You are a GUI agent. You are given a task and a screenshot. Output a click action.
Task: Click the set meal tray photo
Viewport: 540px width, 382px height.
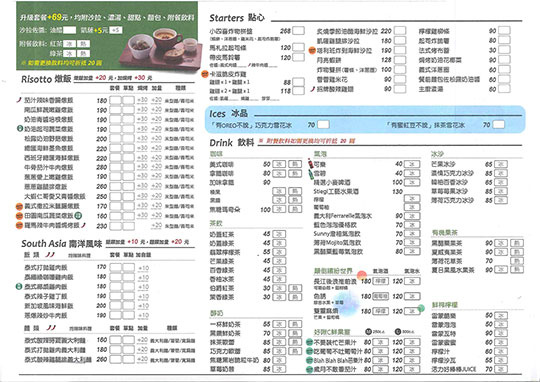pos(160,47)
